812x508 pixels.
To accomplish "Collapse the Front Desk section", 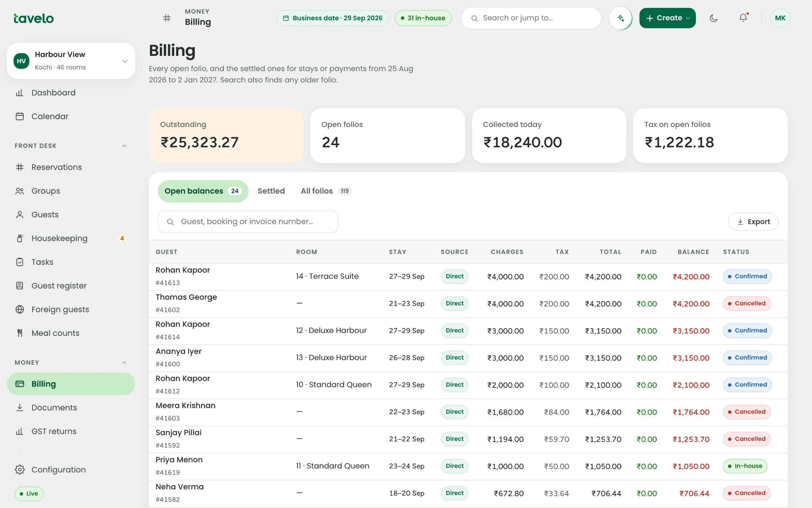I will pyautogui.click(x=124, y=146).
